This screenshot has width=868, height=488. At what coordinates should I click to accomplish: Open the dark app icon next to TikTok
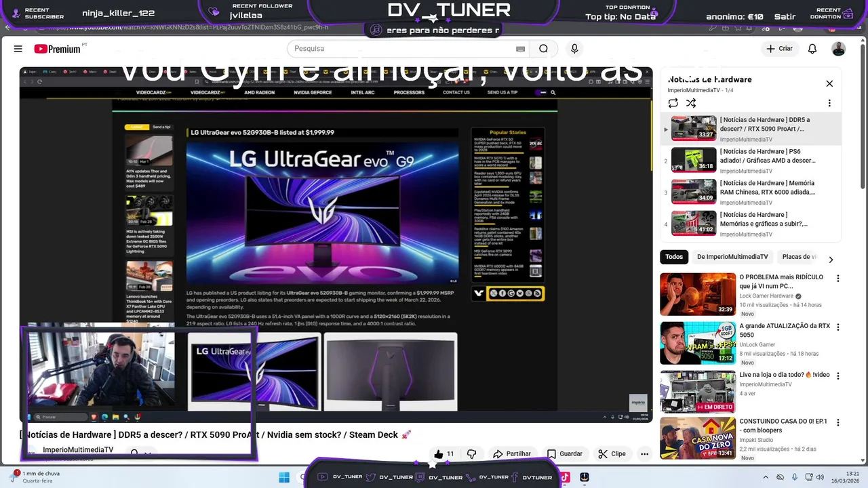point(585,477)
